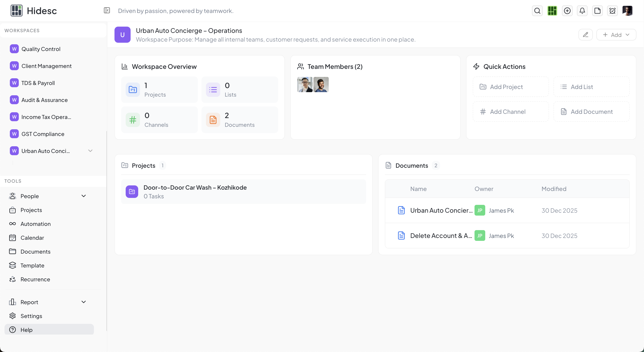Click the notification bell icon
The height and width of the screenshot is (352, 644).
tap(582, 11)
